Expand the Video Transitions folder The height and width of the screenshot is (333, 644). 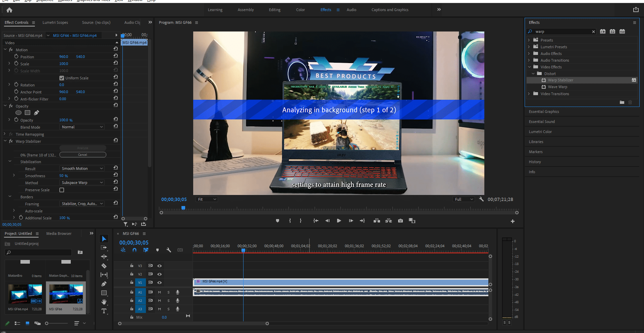tap(529, 94)
